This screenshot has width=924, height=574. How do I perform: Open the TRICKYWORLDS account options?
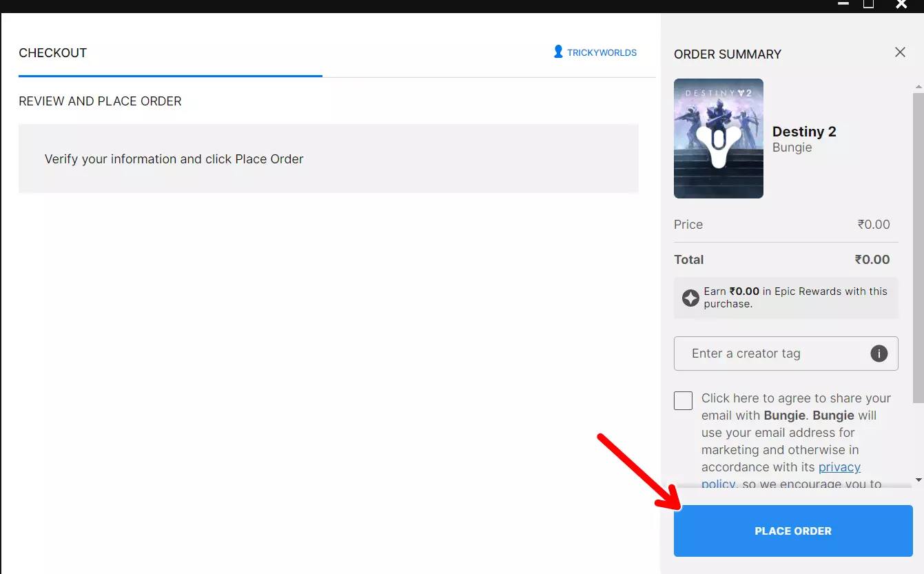[602, 51]
